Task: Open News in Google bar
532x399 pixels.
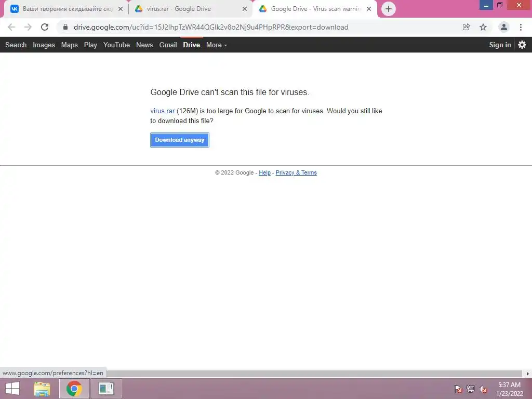Action: click(x=144, y=45)
